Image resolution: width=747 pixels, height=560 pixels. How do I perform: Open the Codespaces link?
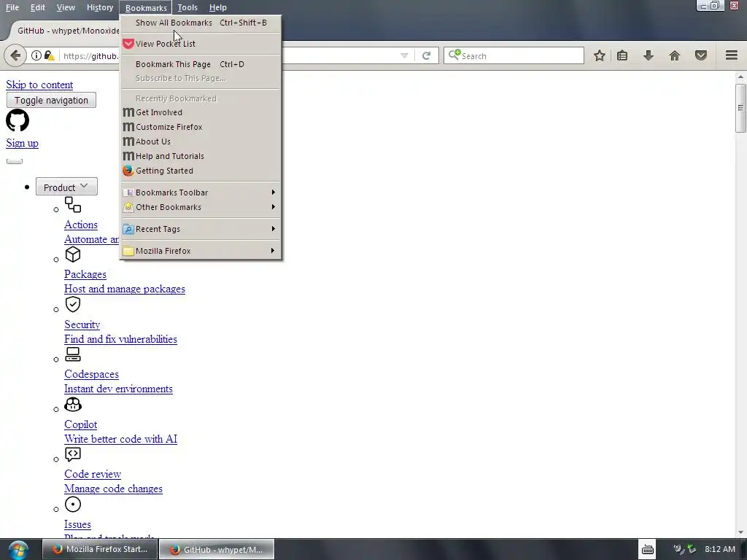[91, 374]
